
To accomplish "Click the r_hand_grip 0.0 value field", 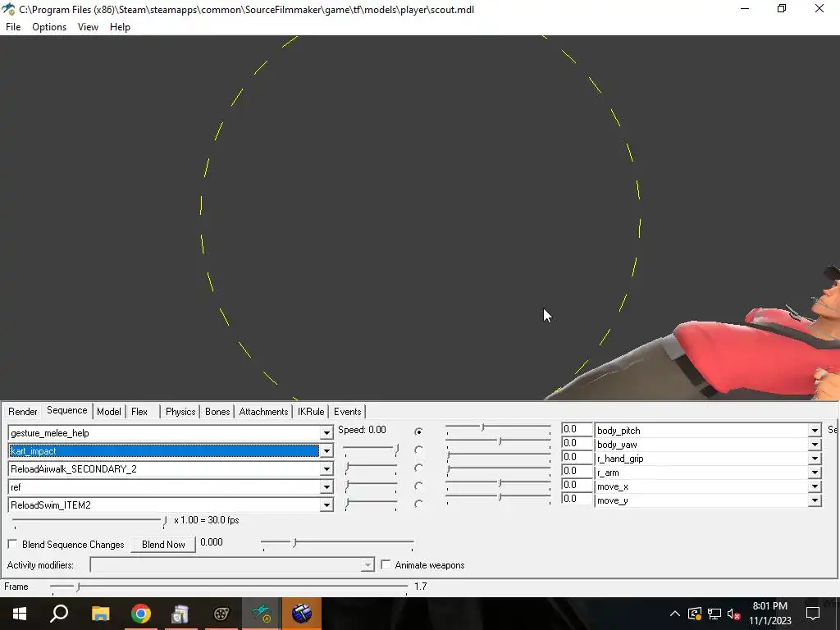I will [x=577, y=457].
